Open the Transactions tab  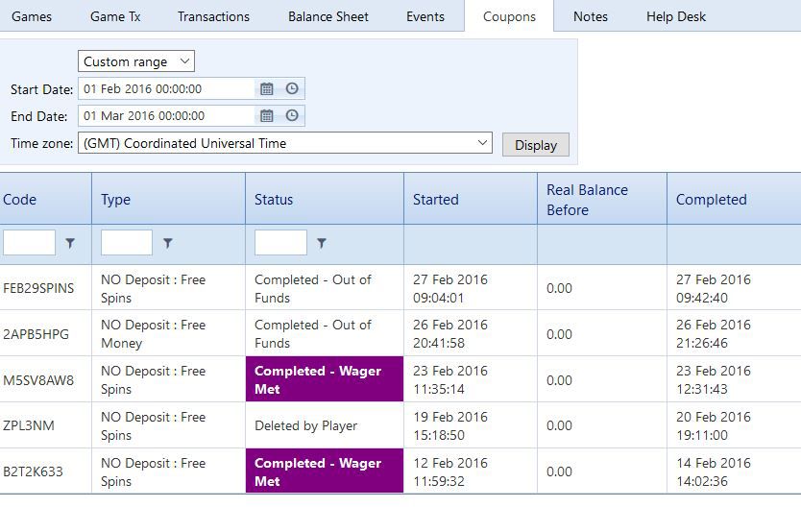pos(213,16)
